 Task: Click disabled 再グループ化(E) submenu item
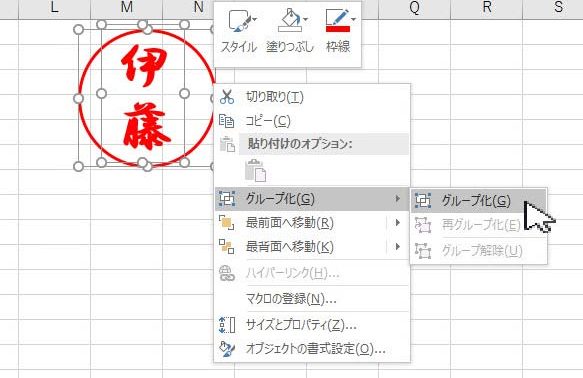tap(479, 225)
